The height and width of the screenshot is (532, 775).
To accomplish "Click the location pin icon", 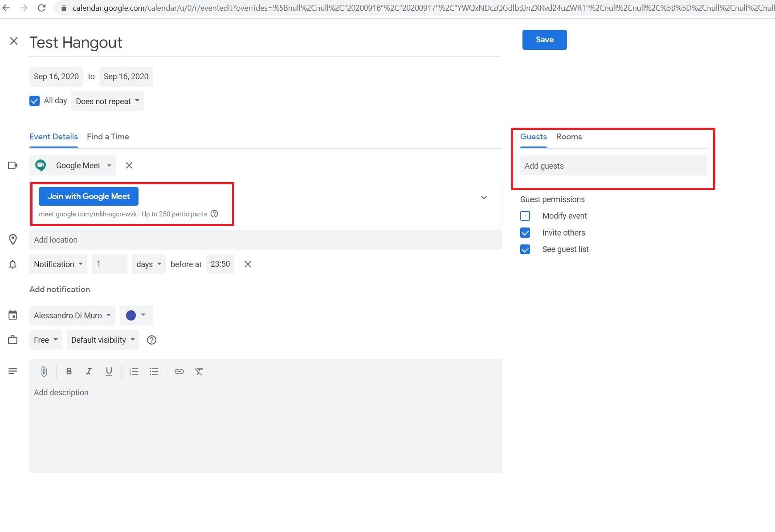I will (13, 240).
